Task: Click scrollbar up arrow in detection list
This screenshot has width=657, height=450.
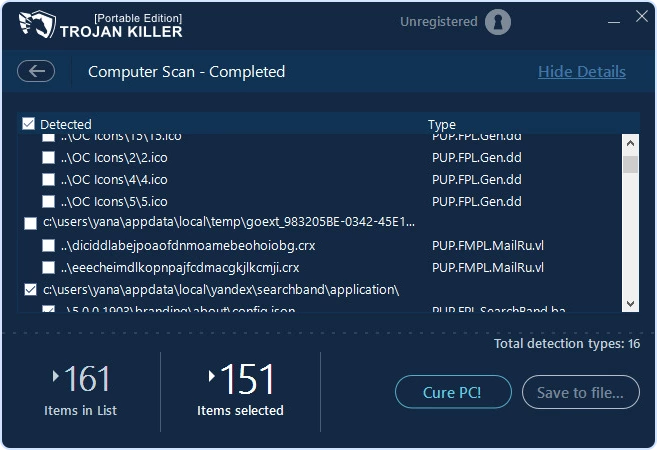Action: pyautogui.click(x=630, y=143)
